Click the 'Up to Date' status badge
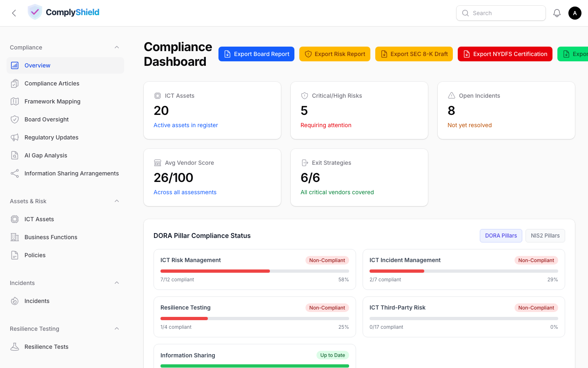 click(333, 355)
